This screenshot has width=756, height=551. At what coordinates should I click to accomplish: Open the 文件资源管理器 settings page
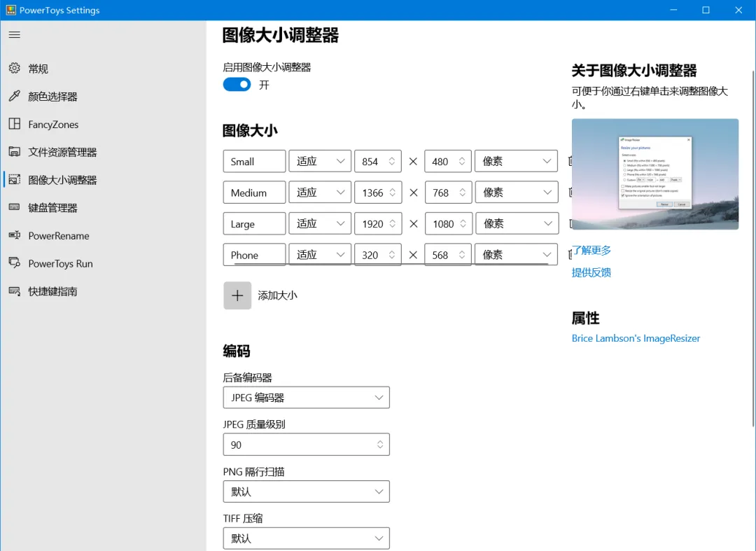62,153
